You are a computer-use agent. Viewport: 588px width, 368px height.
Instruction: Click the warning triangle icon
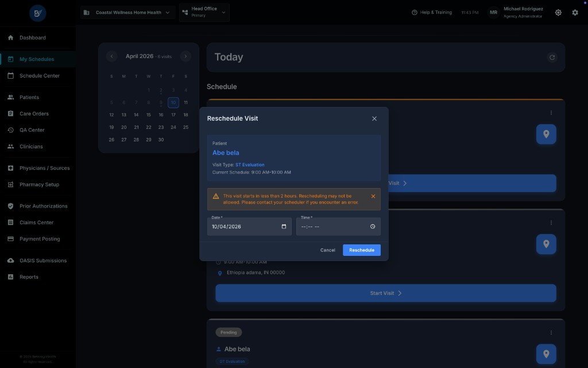click(216, 196)
